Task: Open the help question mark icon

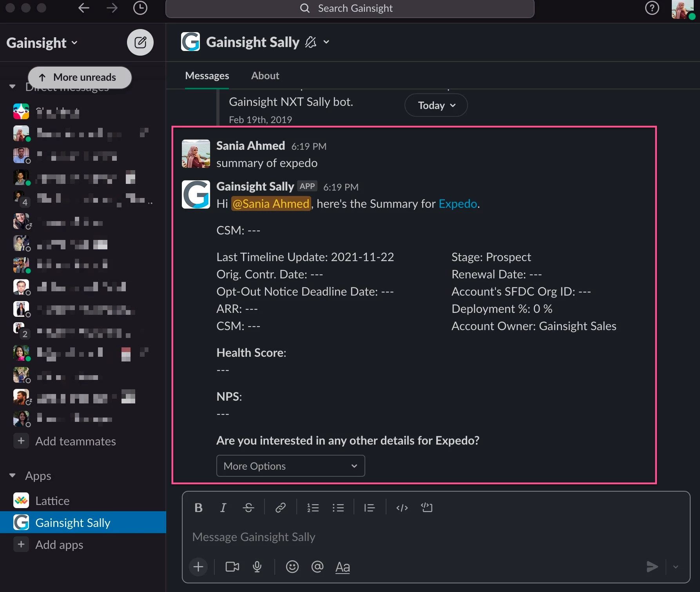Action: click(x=652, y=8)
